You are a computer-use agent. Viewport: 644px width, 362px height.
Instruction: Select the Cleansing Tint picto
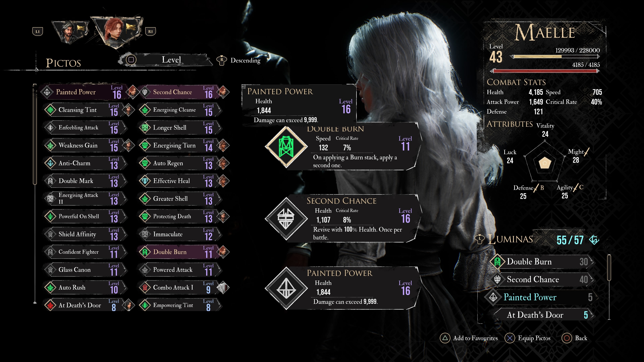click(85, 110)
